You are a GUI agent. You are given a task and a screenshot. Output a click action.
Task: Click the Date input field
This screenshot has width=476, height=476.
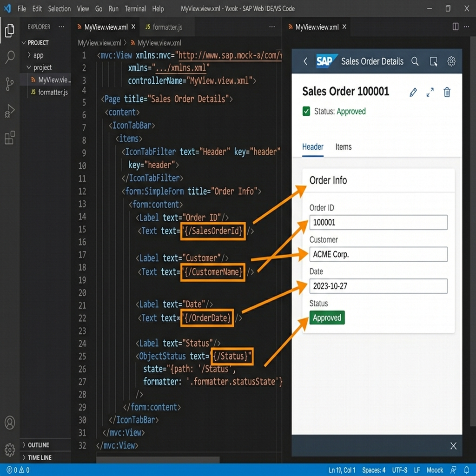(378, 286)
